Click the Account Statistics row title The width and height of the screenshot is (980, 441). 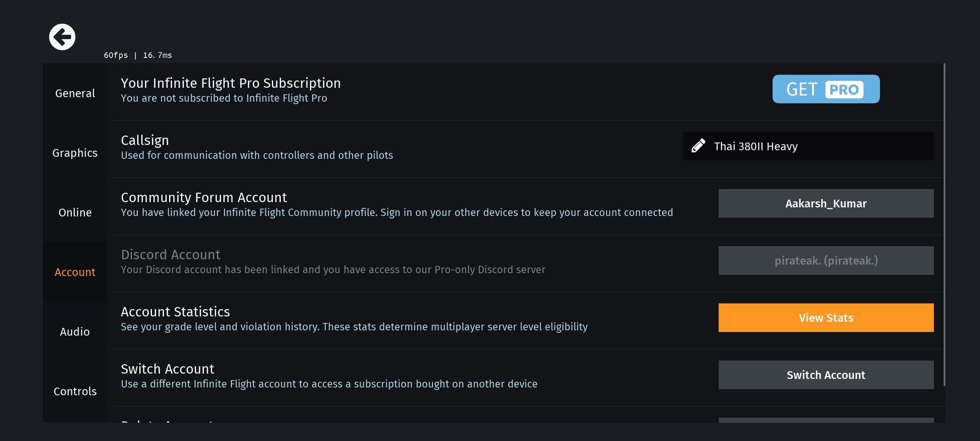click(x=175, y=312)
